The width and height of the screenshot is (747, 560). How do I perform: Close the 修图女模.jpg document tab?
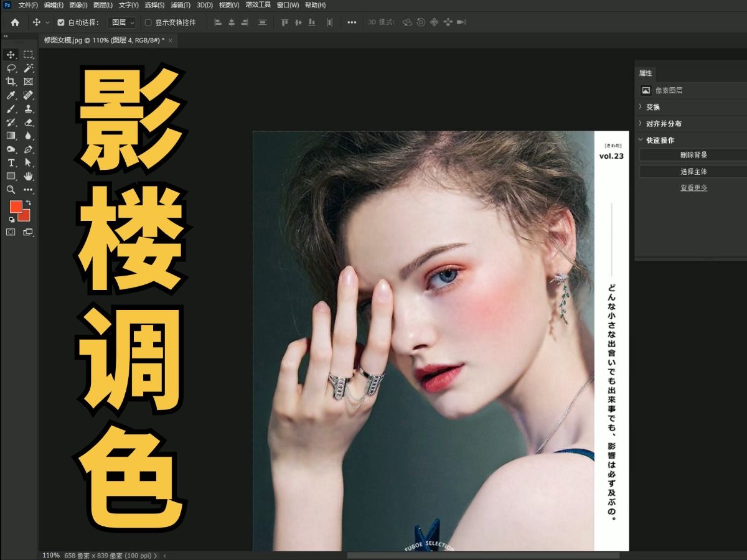171,40
